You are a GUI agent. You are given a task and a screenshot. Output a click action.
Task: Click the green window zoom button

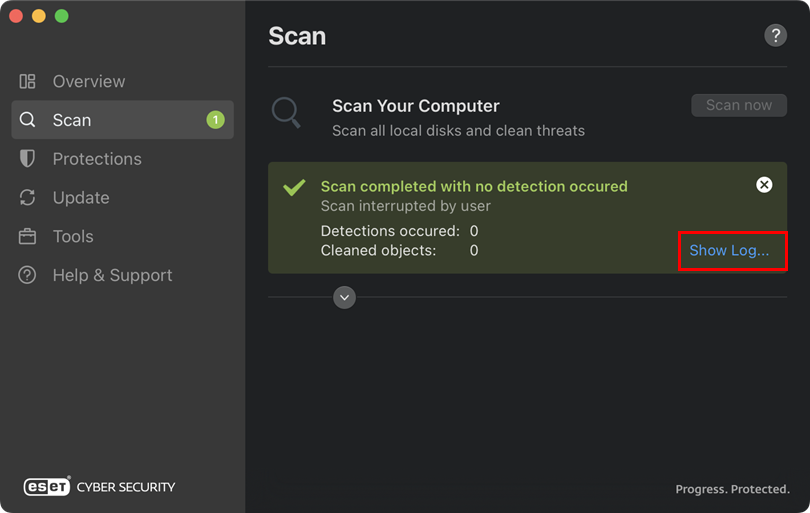62,16
